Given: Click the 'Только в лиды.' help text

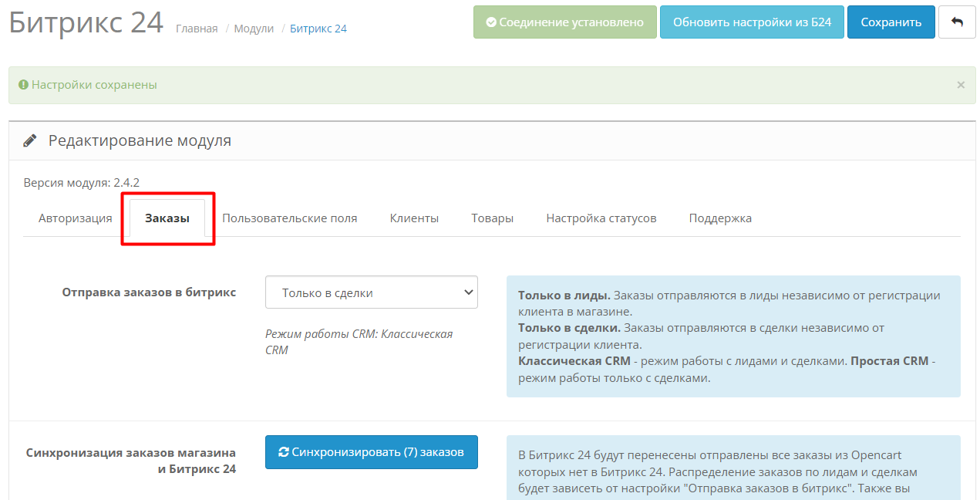Looking at the screenshot, I should pyautogui.click(x=564, y=296).
